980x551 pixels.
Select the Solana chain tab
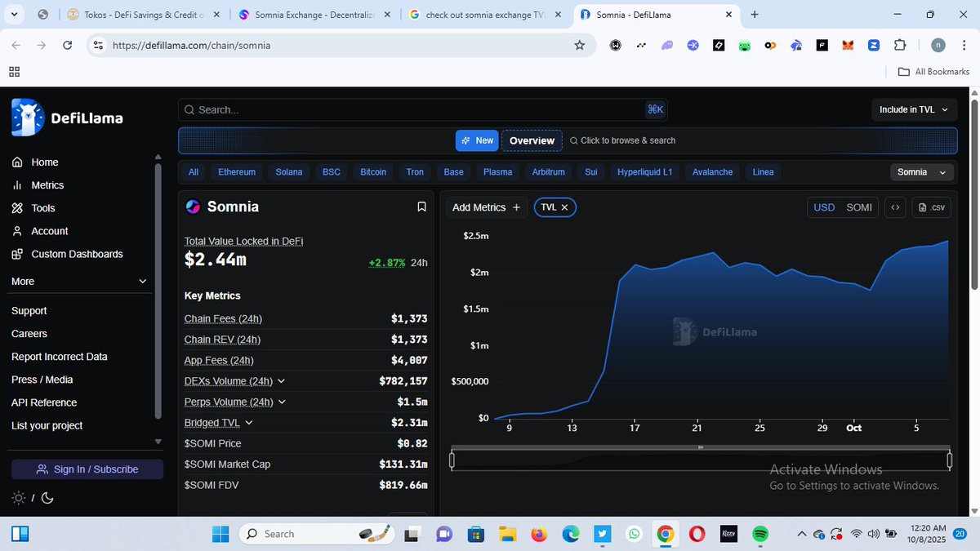coord(289,172)
